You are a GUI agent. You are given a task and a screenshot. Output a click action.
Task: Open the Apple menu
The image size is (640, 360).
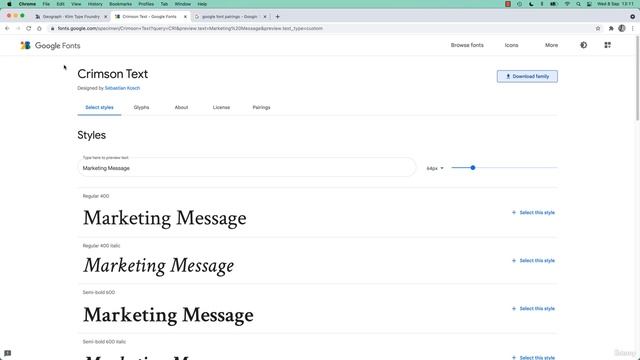9,4
